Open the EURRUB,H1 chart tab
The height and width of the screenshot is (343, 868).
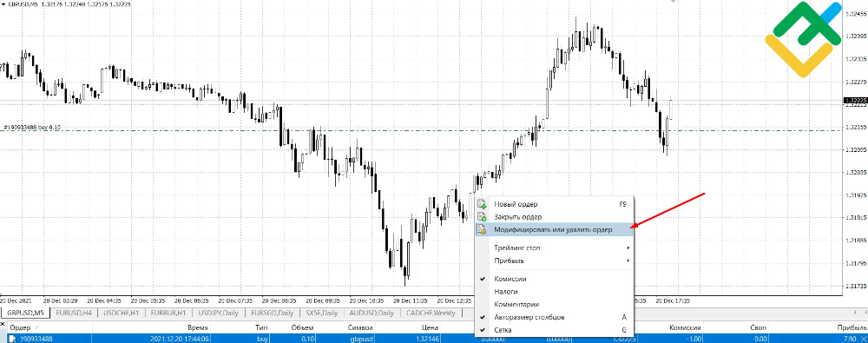[x=169, y=313]
